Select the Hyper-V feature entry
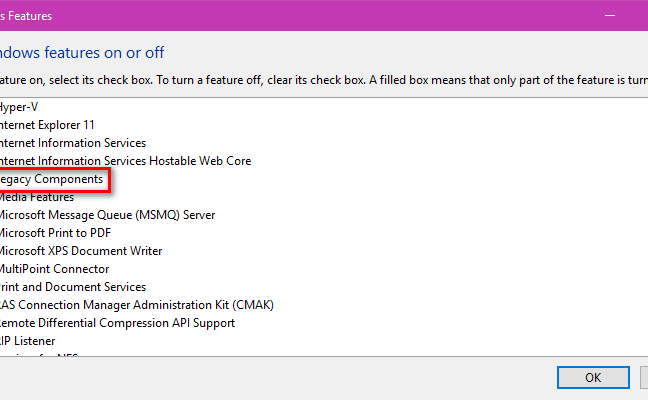The width and height of the screenshot is (648, 400). tap(19, 107)
